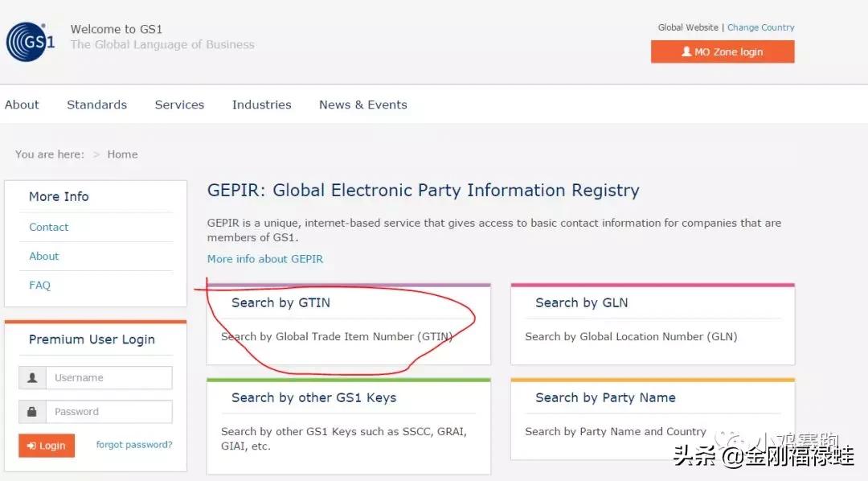Open the Industries menu
868x481 pixels.
261,105
